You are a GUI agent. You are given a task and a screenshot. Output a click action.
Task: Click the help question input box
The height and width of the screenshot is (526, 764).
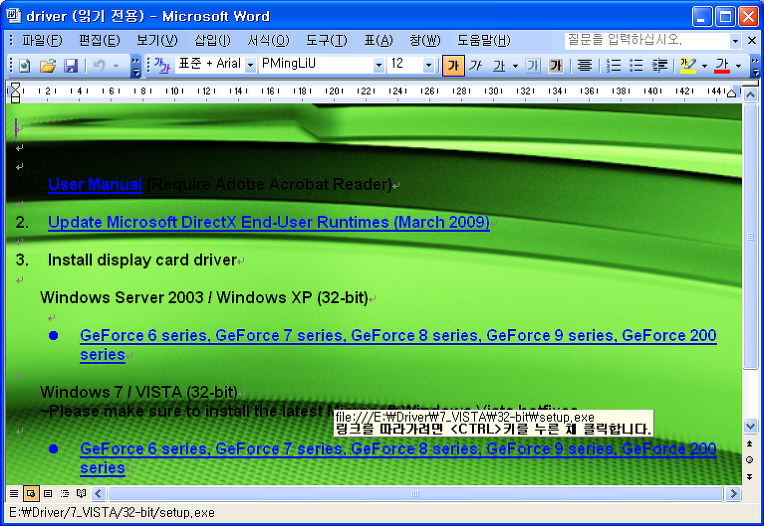pyautogui.click(x=647, y=40)
